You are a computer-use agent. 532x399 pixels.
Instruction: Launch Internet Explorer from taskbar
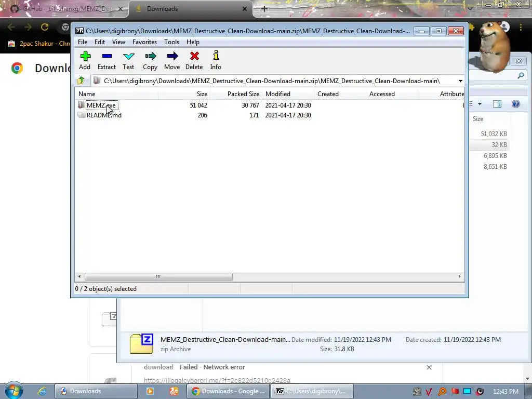coord(42,391)
